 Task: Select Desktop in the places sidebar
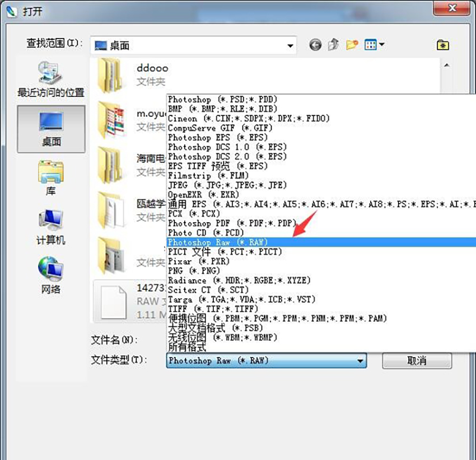pyautogui.click(x=51, y=129)
